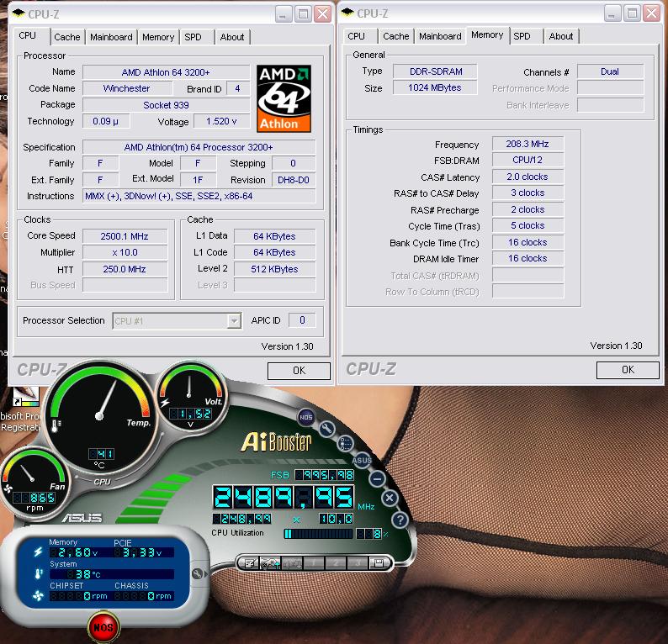Click the HTT 250.0 MHz field
The height and width of the screenshot is (644, 668).
(125, 269)
